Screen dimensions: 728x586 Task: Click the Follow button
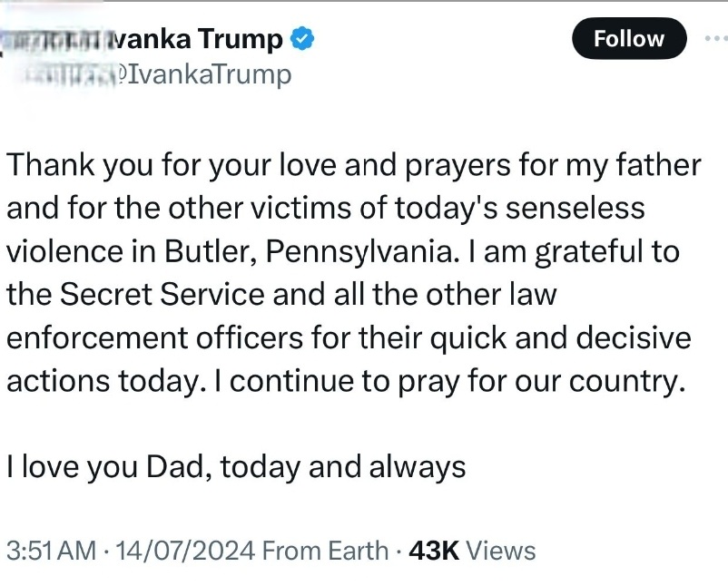[x=629, y=39]
